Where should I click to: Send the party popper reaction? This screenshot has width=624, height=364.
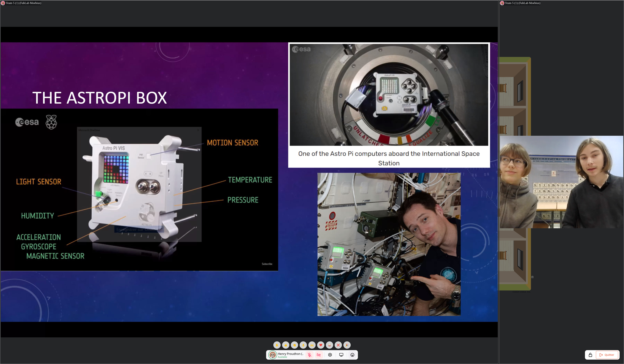pyautogui.click(x=347, y=345)
